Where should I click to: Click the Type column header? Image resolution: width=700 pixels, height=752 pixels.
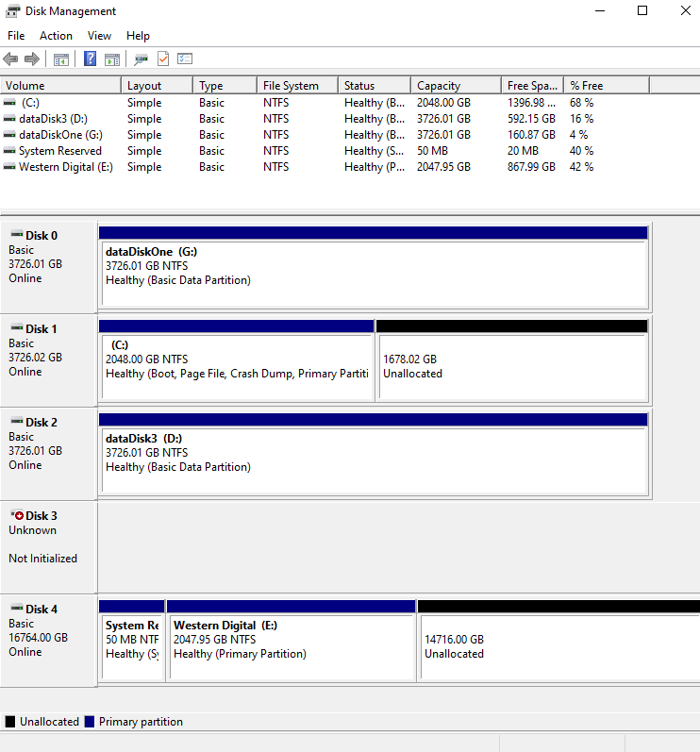pyautogui.click(x=225, y=85)
